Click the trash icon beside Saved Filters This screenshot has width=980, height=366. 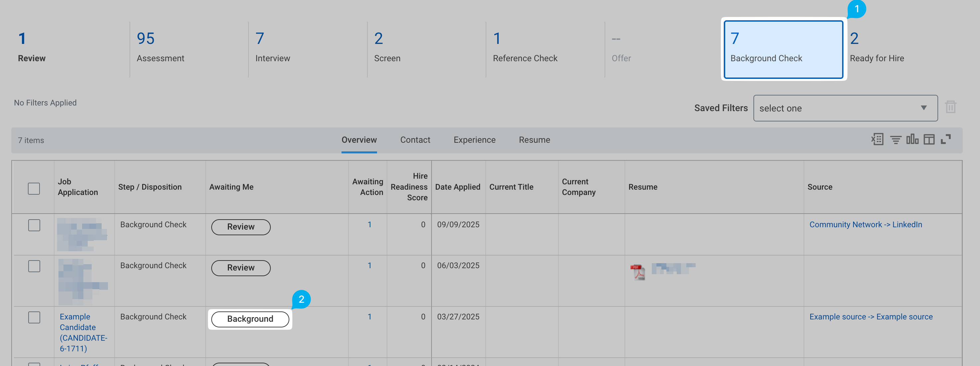click(950, 107)
